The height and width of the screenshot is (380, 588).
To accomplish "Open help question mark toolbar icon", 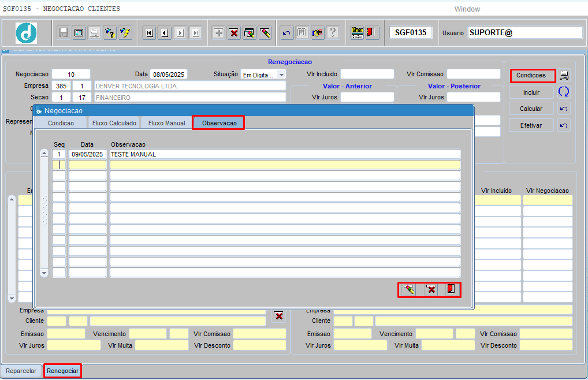I will click(333, 33).
